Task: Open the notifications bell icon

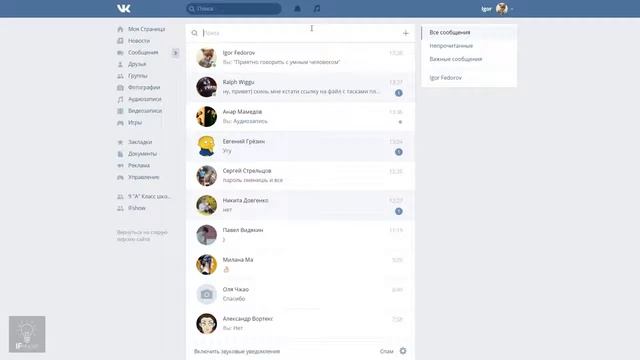Action: click(298, 9)
